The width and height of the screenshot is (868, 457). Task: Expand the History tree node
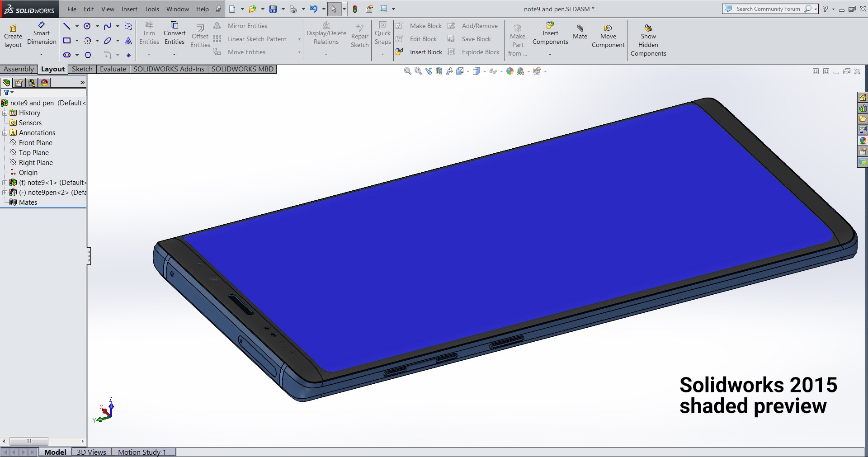tap(5, 113)
